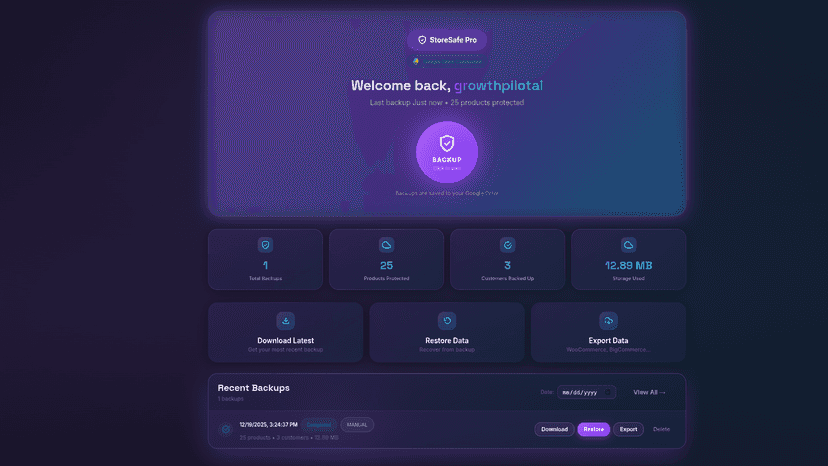Click the shield icon inside the BACKUP circle
The image size is (828, 466).
point(447,143)
